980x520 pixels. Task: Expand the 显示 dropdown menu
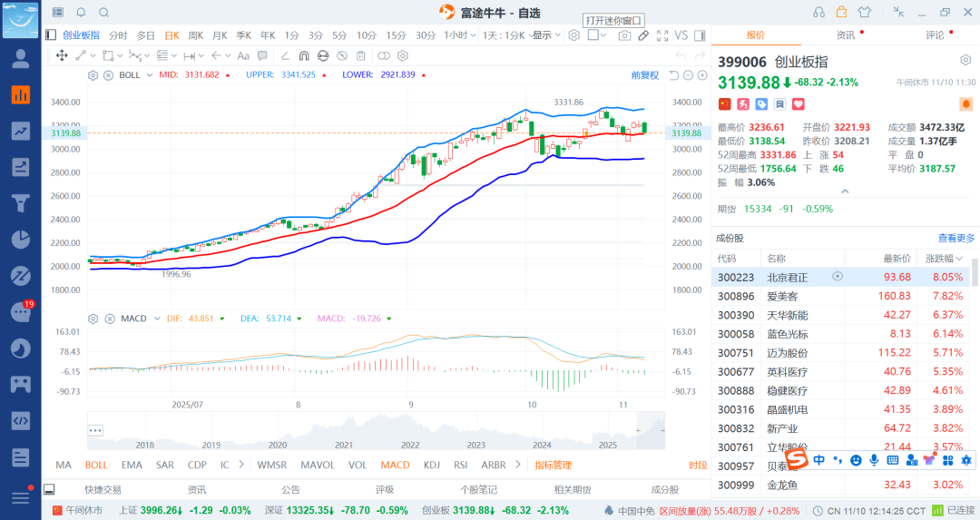pyautogui.click(x=545, y=35)
